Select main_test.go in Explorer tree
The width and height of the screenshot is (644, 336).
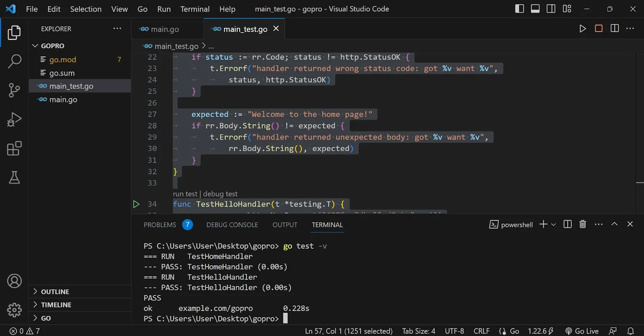80,86
